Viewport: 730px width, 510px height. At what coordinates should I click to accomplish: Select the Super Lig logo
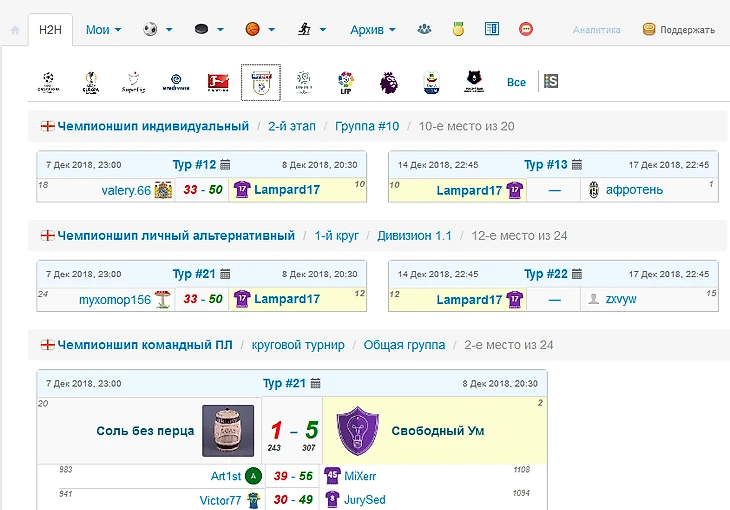coord(134,82)
